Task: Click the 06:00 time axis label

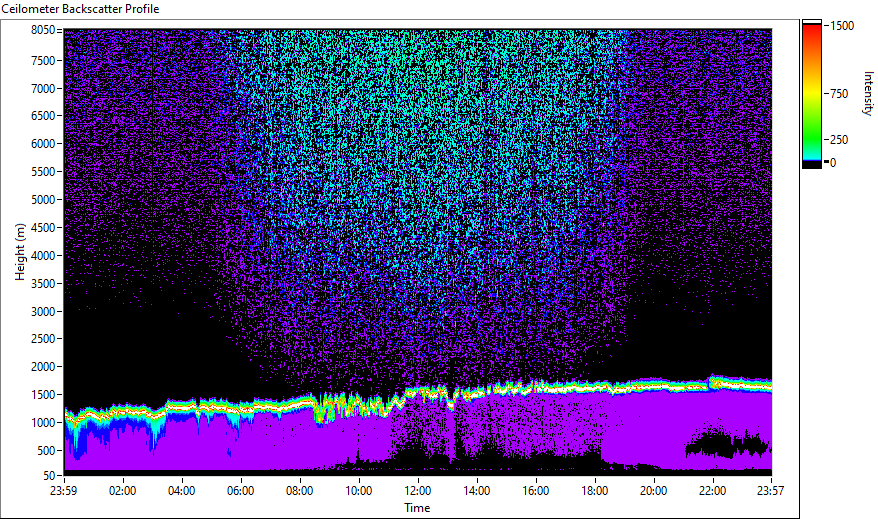Action: [241, 491]
